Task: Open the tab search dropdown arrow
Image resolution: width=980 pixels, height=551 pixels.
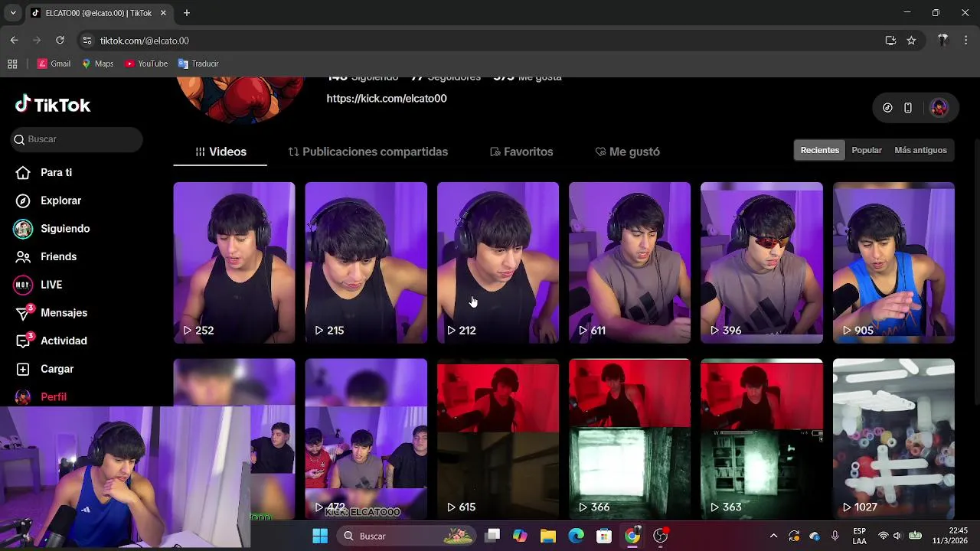Action: [x=12, y=13]
